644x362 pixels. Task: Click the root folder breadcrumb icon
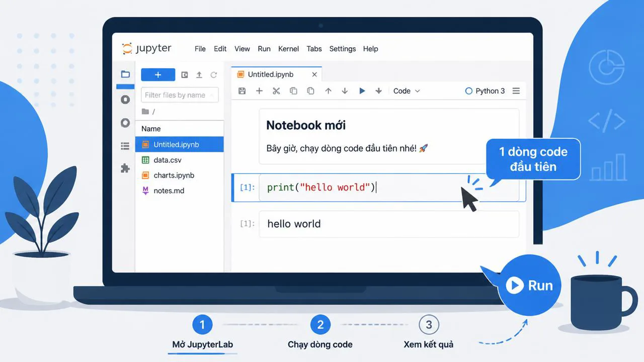pos(145,112)
